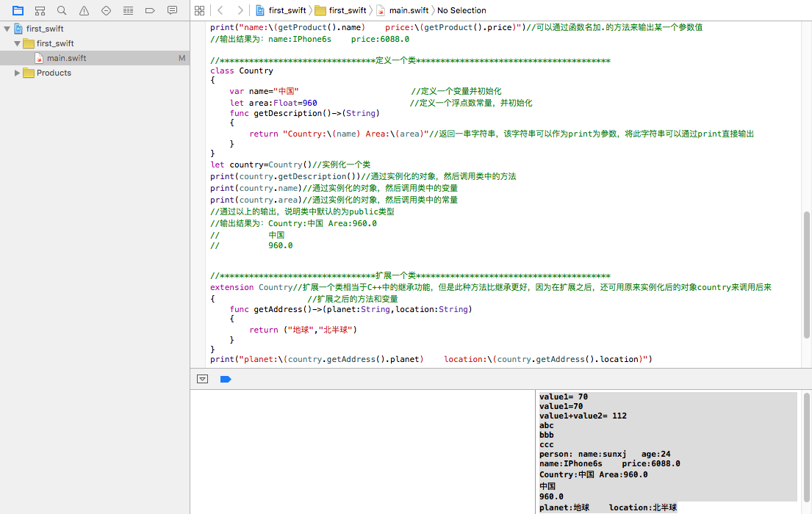Collapse the first_swift group folder
This screenshot has height=514, width=812.
coord(17,43)
